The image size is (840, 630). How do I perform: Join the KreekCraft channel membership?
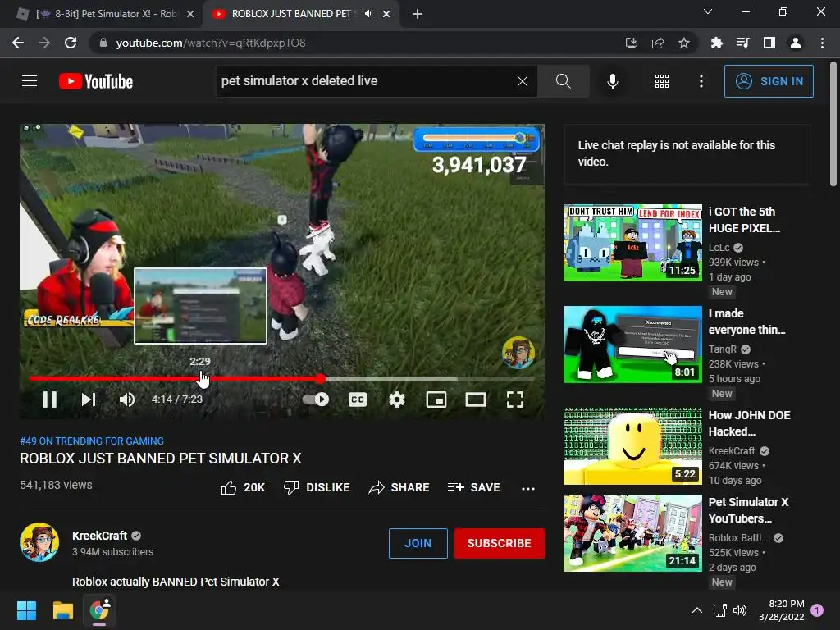point(418,543)
